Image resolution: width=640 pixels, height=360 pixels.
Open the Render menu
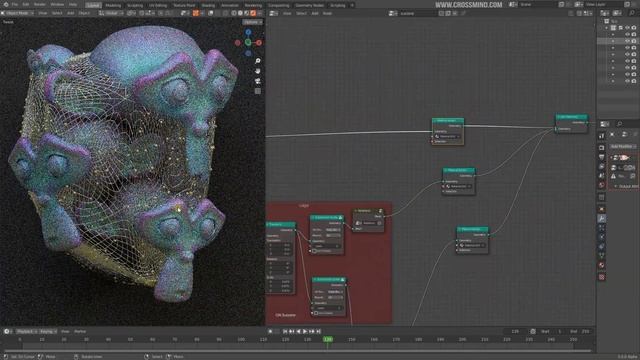coord(40,4)
